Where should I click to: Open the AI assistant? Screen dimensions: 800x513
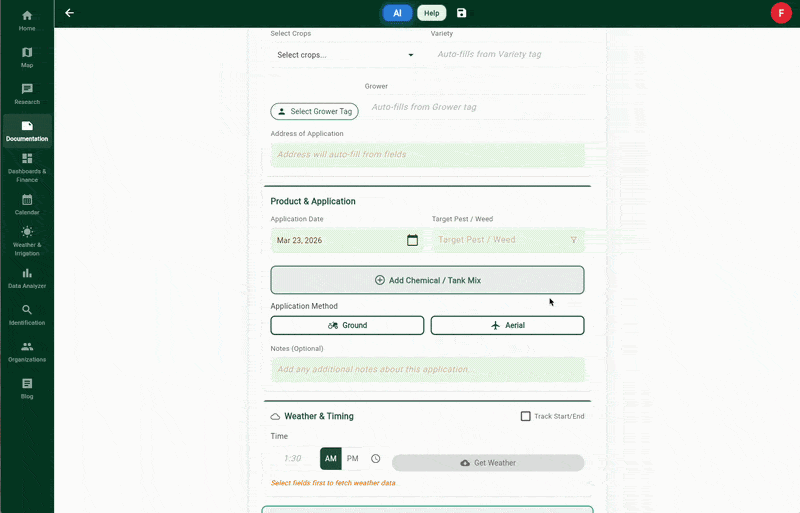click(397, 13)
